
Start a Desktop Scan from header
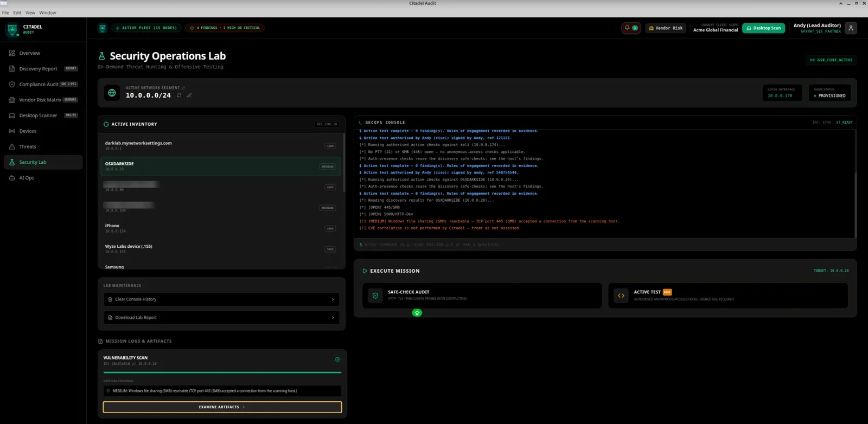[x=763, y=28]
